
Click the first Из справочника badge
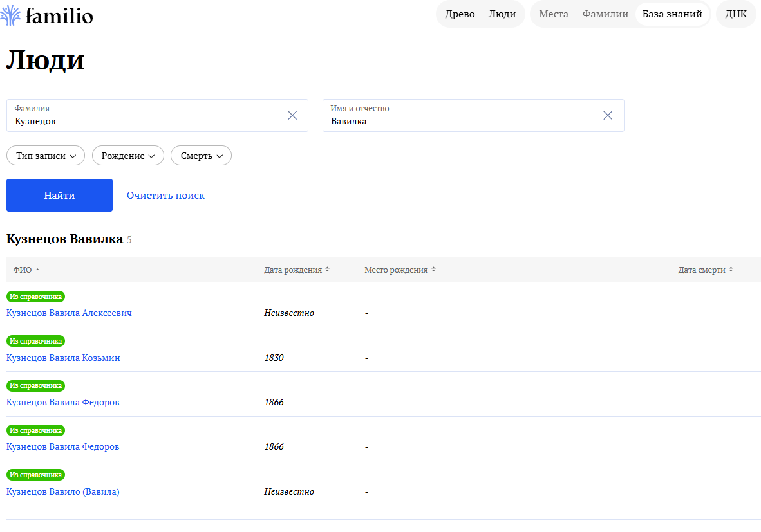coord(36,297)
